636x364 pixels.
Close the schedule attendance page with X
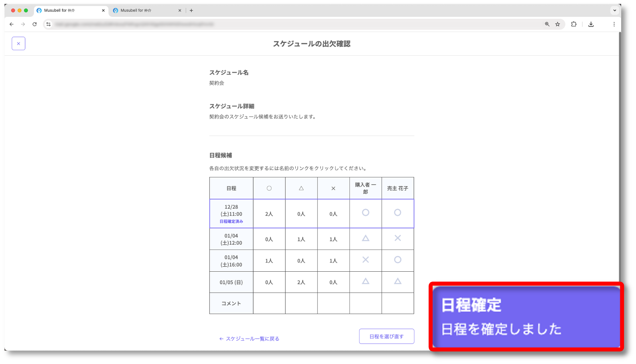pos(18,43)
